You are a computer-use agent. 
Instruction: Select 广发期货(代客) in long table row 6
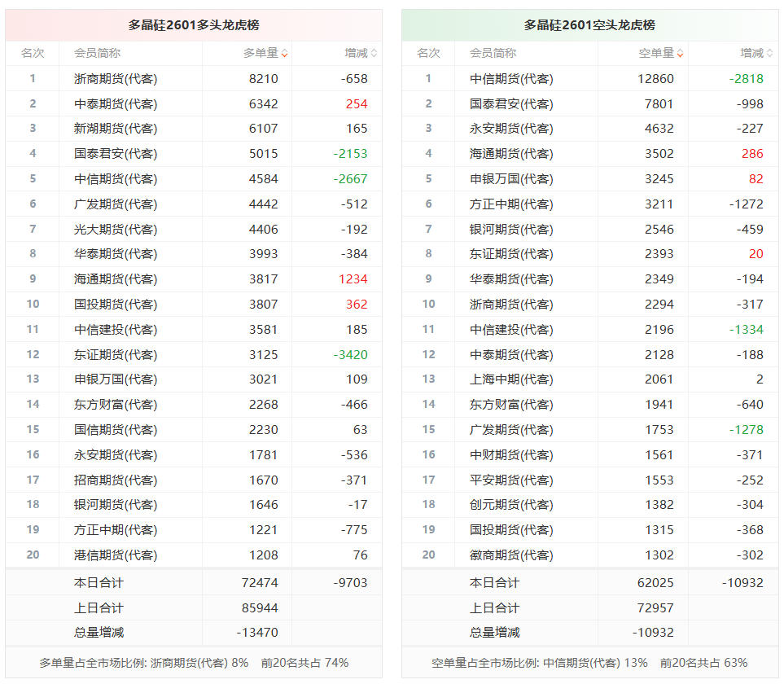[x=116, y=204]
